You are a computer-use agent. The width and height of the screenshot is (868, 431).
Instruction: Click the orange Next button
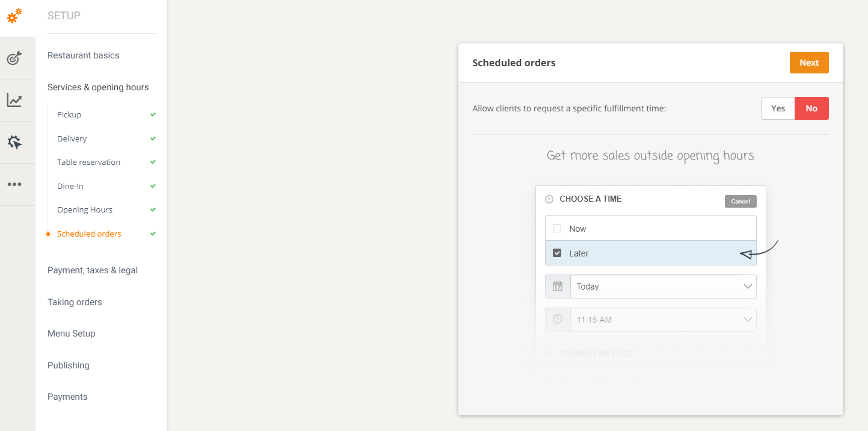[x=808, y=63]
